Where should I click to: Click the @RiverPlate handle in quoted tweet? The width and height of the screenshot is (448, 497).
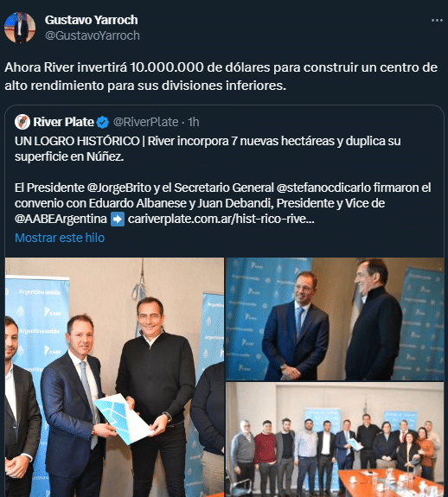click(145, 122)
